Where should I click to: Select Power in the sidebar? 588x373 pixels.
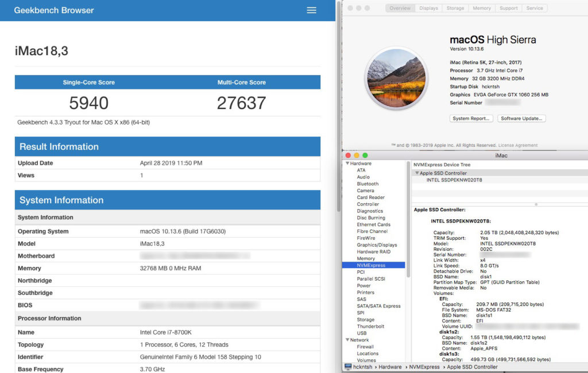[363, 285]
